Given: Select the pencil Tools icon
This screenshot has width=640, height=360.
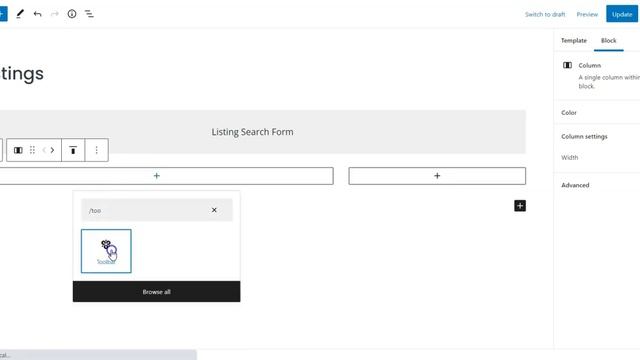Looking at the screenshot, I should click(x=20, y=14).
